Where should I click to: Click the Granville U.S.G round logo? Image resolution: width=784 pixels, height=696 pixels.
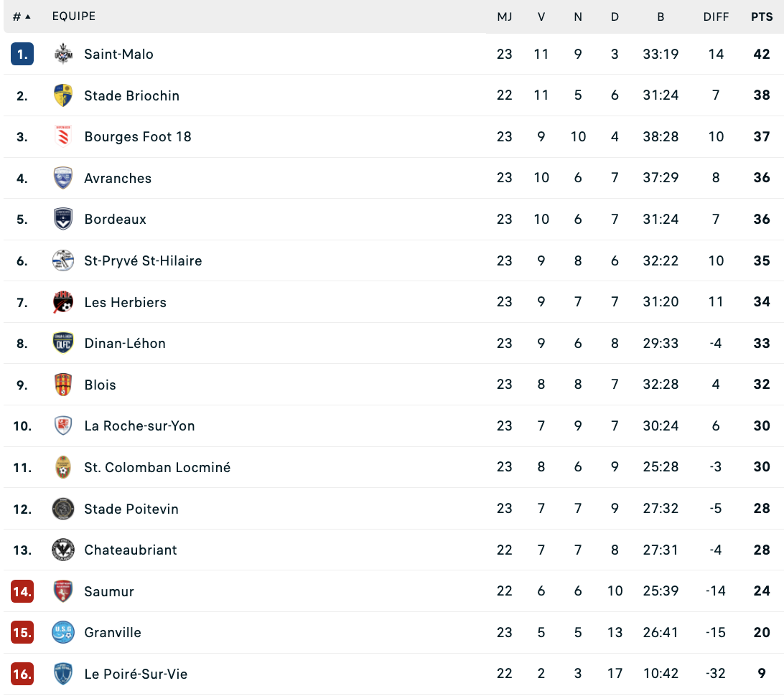tap(63, 632)
